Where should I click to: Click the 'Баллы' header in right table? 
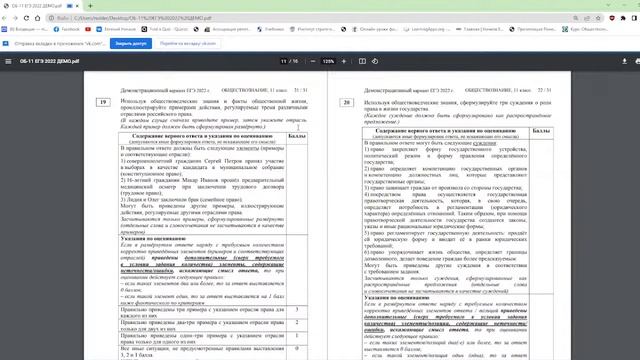tap(541, 131)
